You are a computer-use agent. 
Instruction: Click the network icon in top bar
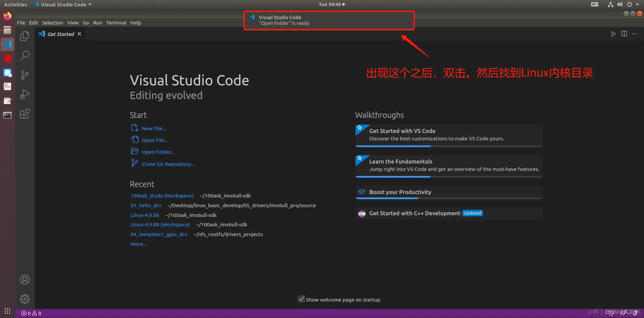tap(610, 4)
